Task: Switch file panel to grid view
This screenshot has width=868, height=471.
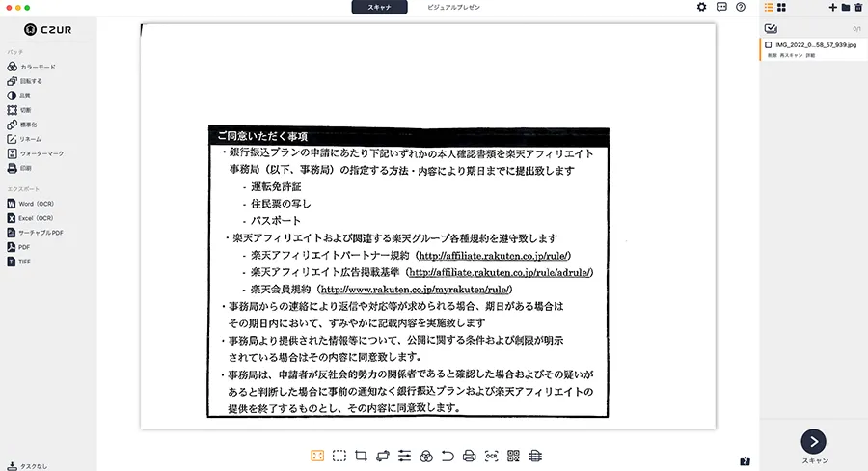Action: (x=781, y=7)
